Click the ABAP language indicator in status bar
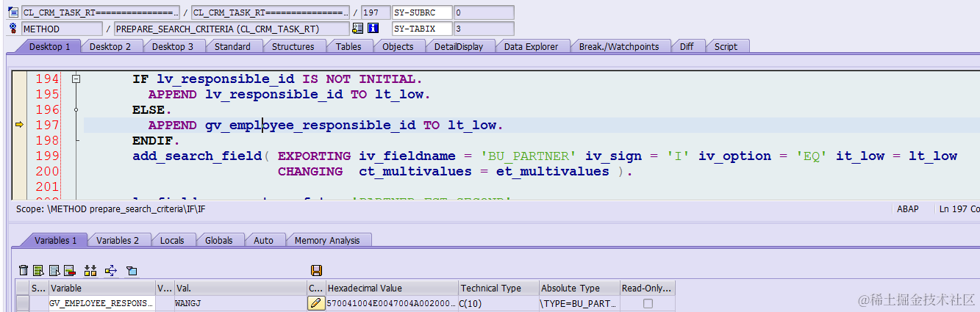Screen dimensions: 980x312 (x=908, y=209)
